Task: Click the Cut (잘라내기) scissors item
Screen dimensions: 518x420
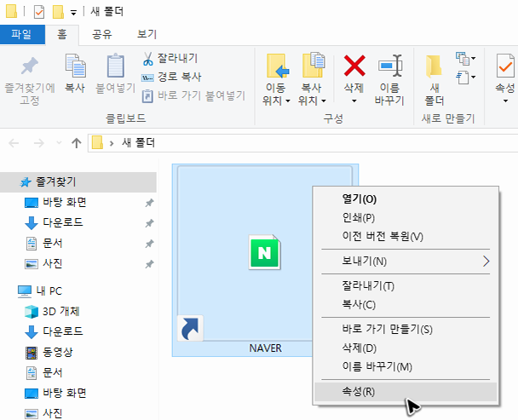Action: (x=170, y=59)
